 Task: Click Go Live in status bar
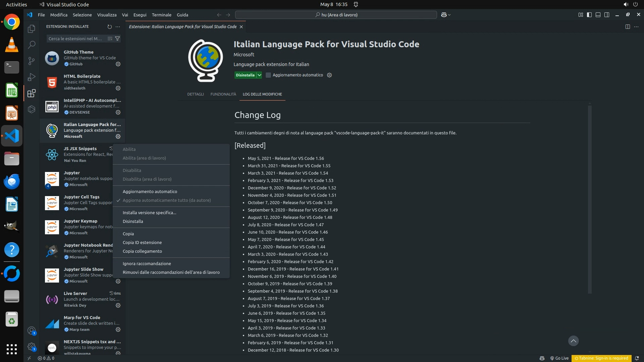[559, 358]
